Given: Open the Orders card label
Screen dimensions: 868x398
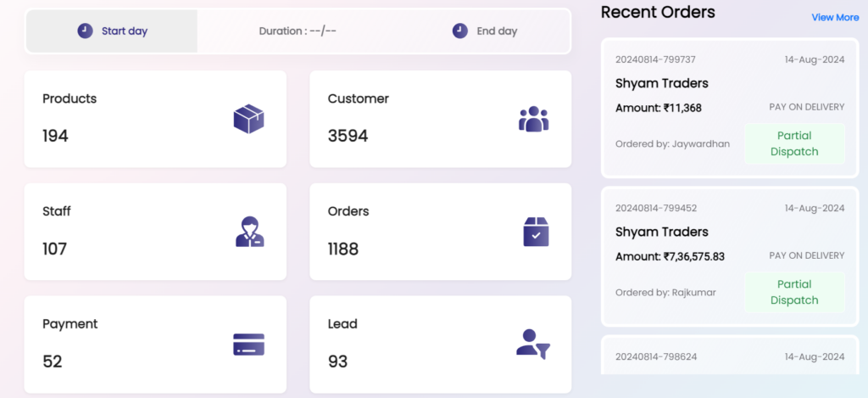Looking at the screenshot, I should 348,211.
